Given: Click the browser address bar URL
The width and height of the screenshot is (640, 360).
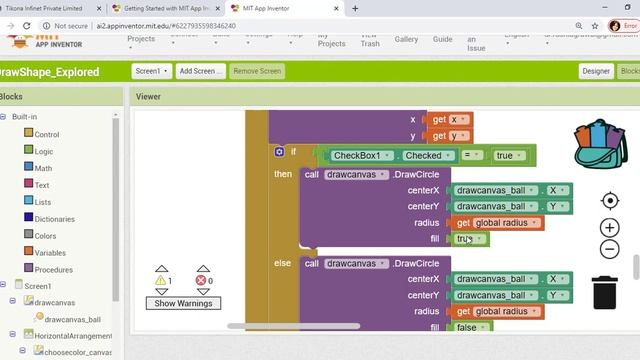Looking at the screenshot, I should 166,26.
